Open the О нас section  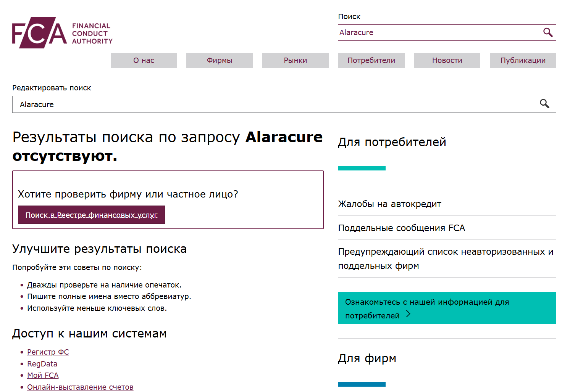click(144, 60)
